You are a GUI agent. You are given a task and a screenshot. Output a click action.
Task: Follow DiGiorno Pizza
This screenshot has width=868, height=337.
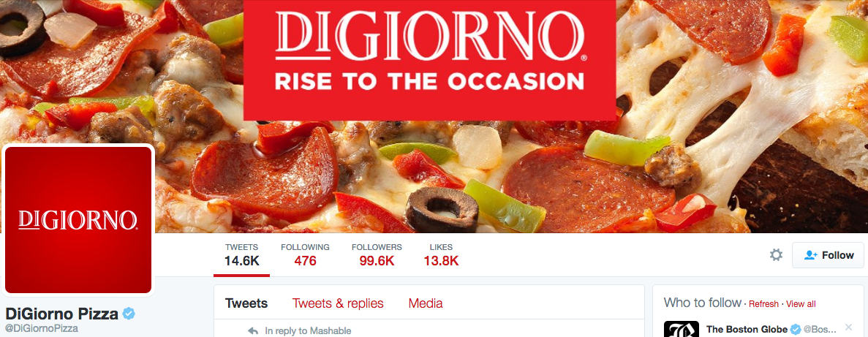click(828, 255)
